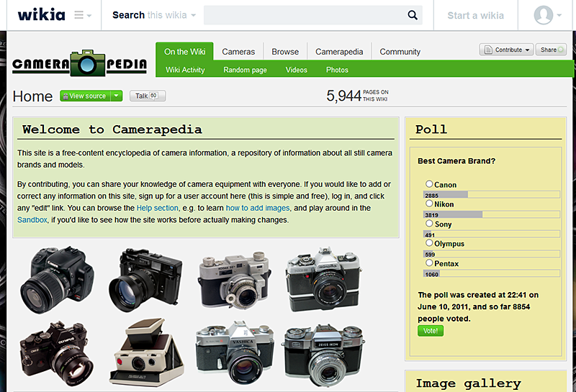Open the user avatar account icon
The height and width of the screenshot is (392, 576).
tap(544, 15)
